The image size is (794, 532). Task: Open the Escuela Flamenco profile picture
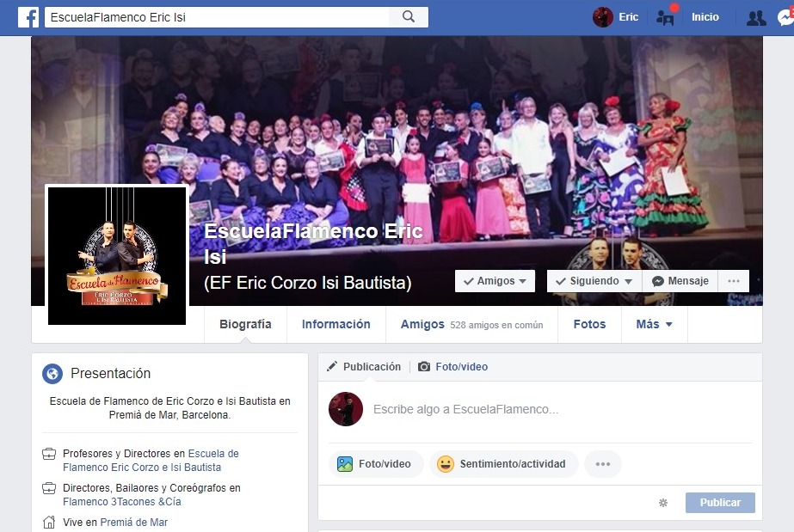tap(117, 255)
